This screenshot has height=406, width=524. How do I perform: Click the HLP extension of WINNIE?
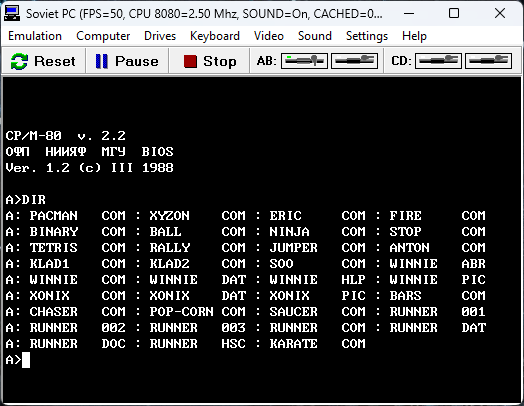coord(353,280)
